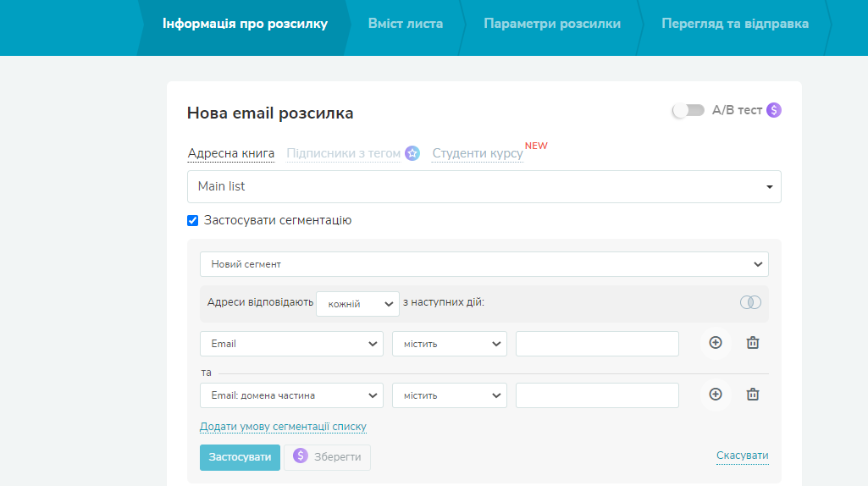Viewport: 868px width, 486px height.
Task: Click the dollar icon on the Зберегти button
Action: 301,456
